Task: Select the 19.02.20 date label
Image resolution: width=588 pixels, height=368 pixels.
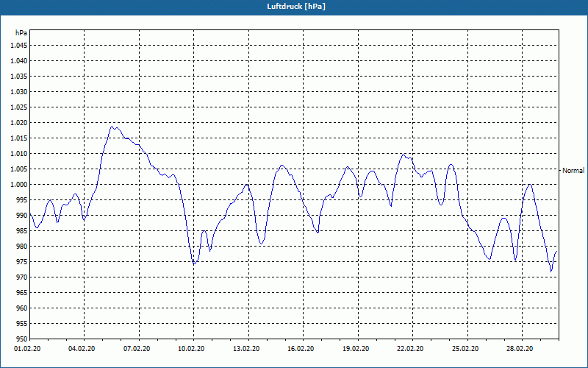Action: point(356,349)
